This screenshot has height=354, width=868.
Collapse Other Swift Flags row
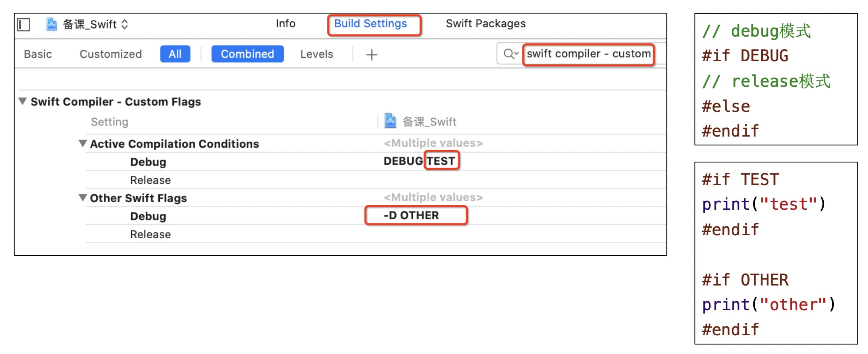click(x=83, y=198)
